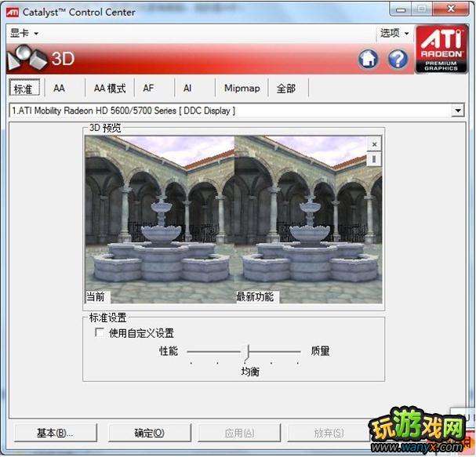Open the 选项 dropdown menu

(394, 33)
